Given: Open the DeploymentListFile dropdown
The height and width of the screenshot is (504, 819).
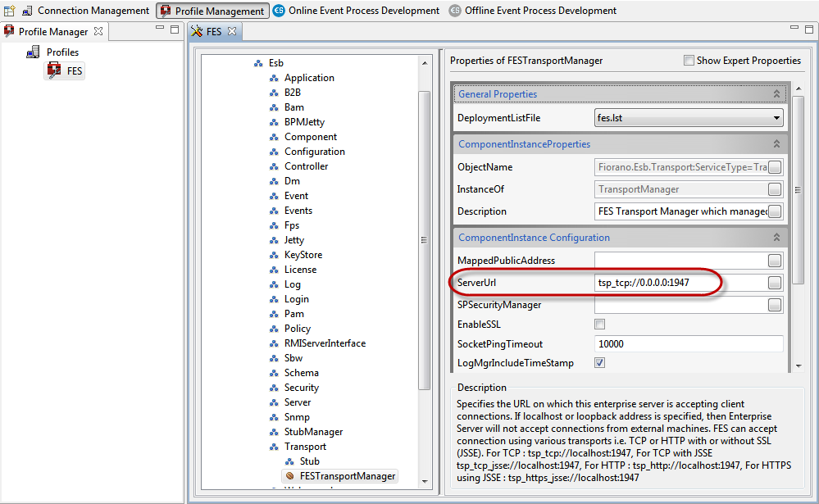Looking at the screenshot, I should point(689,118).
